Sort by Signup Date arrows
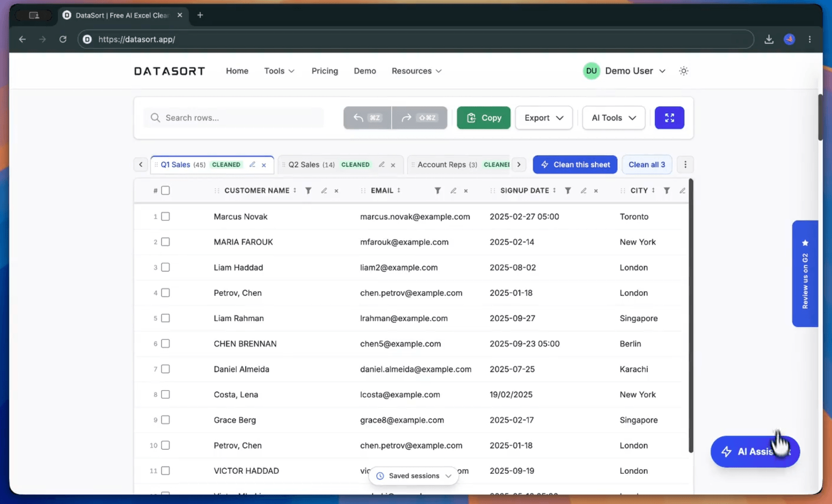 (555, 190)
